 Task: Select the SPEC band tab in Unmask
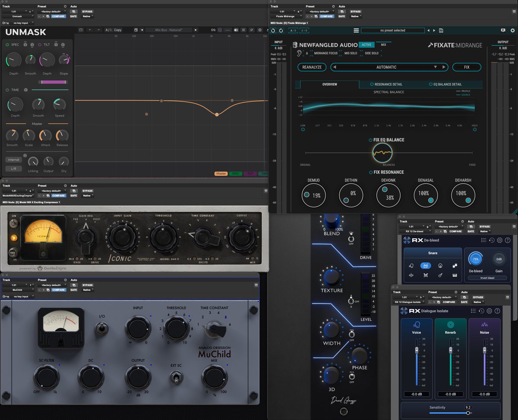coord(235,174)
